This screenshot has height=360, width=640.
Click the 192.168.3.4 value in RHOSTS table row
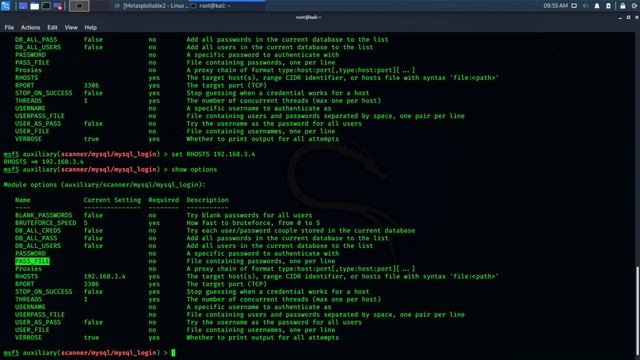[x=104, y=276]
